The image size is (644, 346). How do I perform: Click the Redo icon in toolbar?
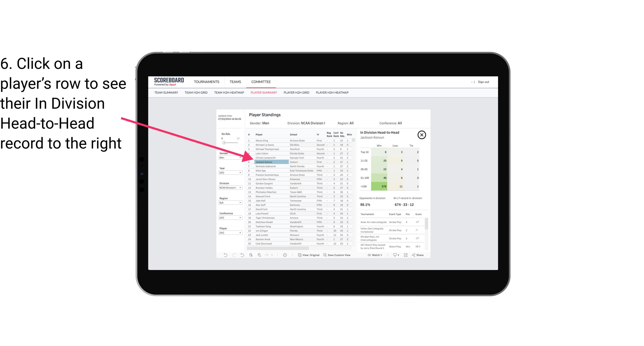pyautogui.click(x=234, y=255)
